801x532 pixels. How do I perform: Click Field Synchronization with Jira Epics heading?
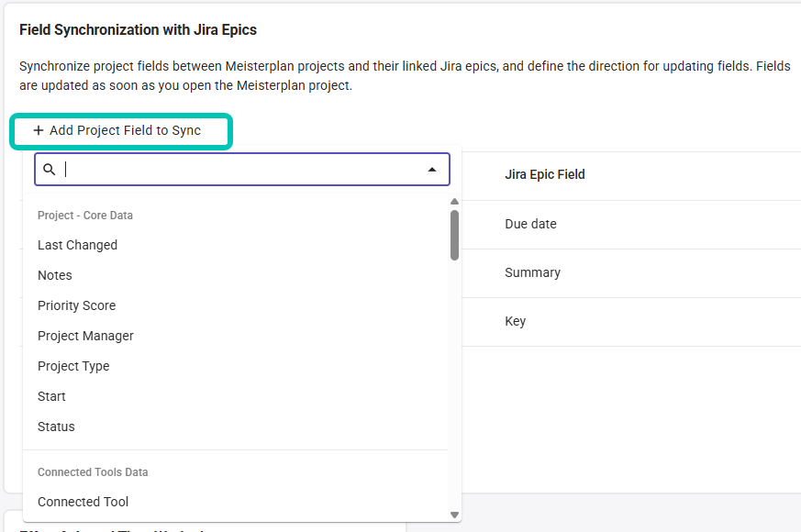pyautogui.click(x=138, y=30)
